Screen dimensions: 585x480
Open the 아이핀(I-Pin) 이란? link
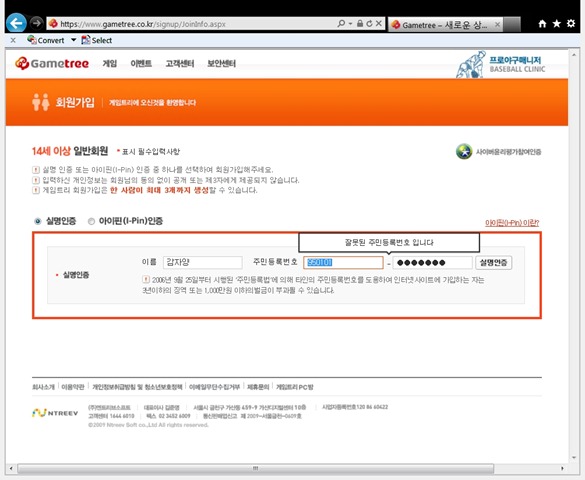(512, 223)
